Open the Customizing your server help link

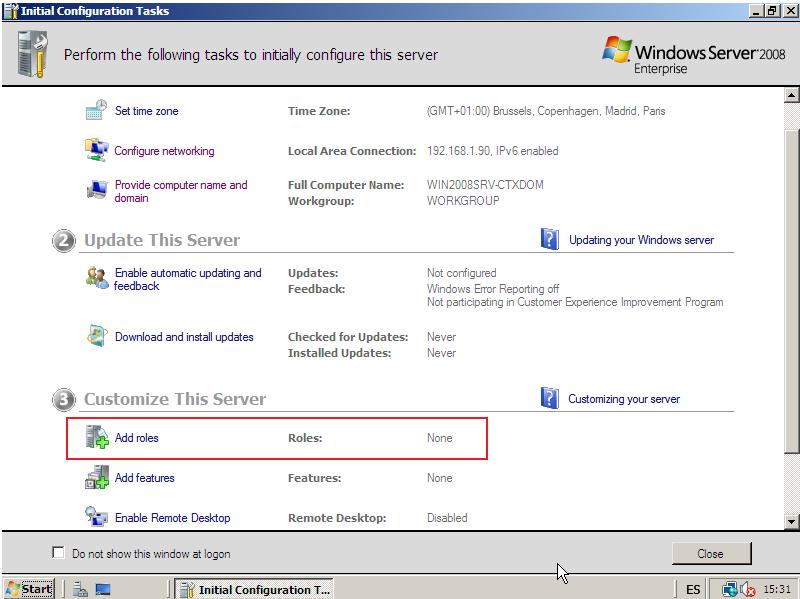623,398
